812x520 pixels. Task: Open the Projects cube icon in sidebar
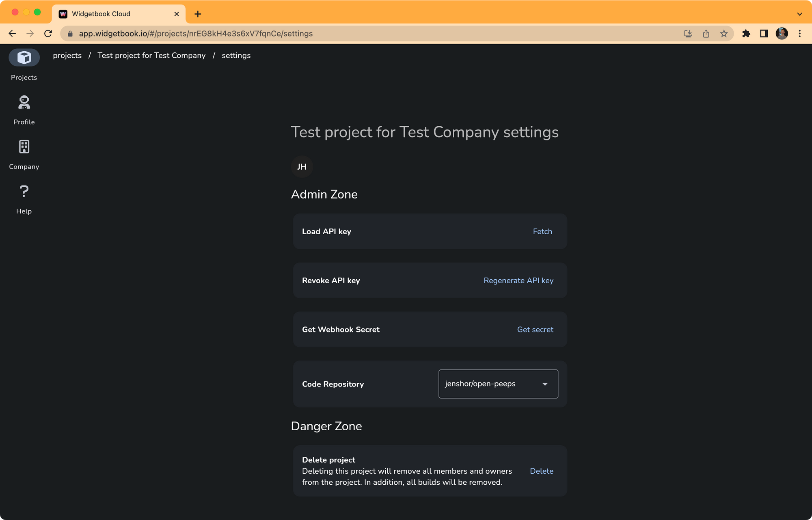[24, 58]
